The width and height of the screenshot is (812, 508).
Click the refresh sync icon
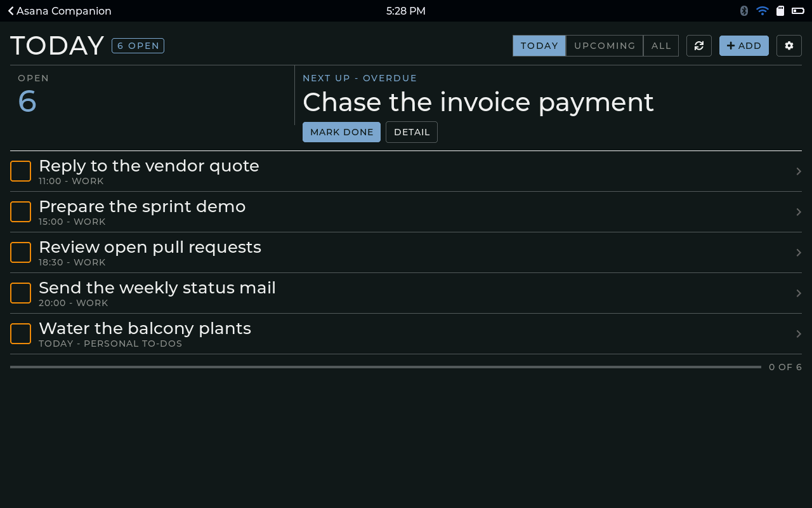click(x=699, y=46)
